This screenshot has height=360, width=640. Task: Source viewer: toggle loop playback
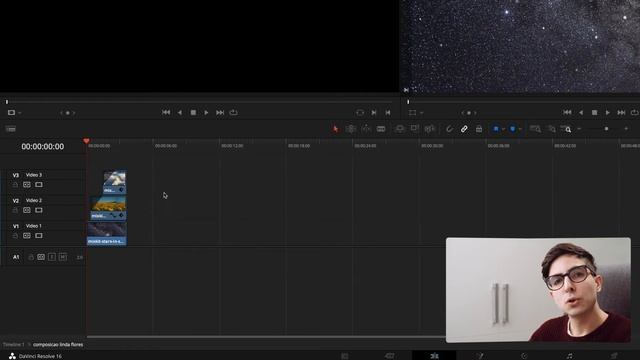[233, 112]
